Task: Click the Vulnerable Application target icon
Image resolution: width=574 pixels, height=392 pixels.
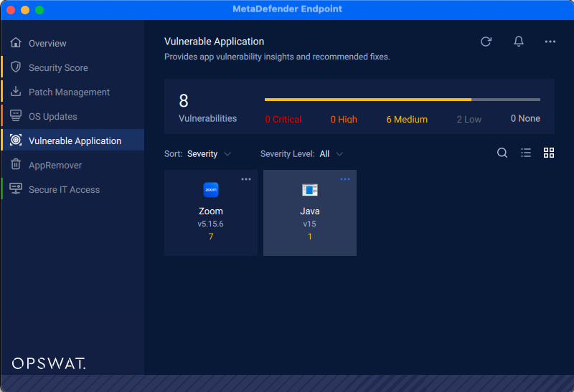Action: pyautogui.click(x=16, y=140)
